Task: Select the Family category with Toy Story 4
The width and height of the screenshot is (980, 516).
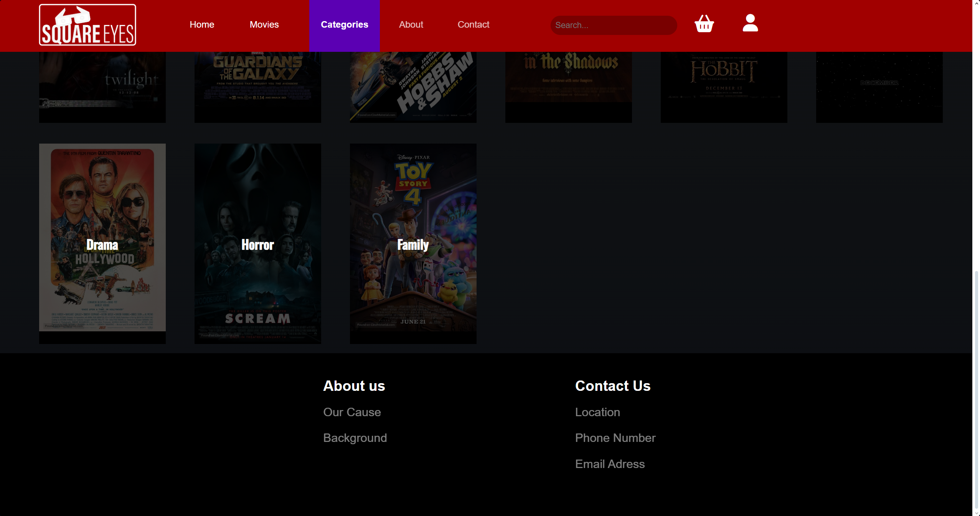Action: (x=413, y=244)
